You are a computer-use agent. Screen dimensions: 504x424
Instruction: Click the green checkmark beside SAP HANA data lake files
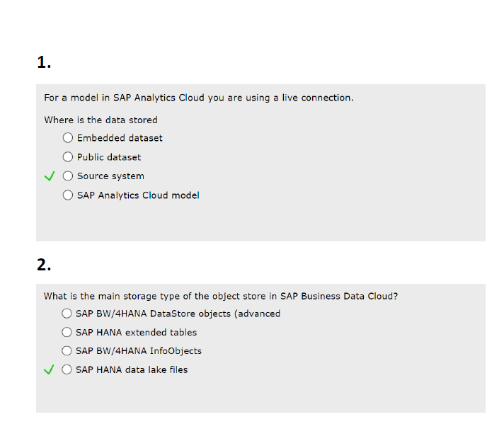(x=50, y=369)
